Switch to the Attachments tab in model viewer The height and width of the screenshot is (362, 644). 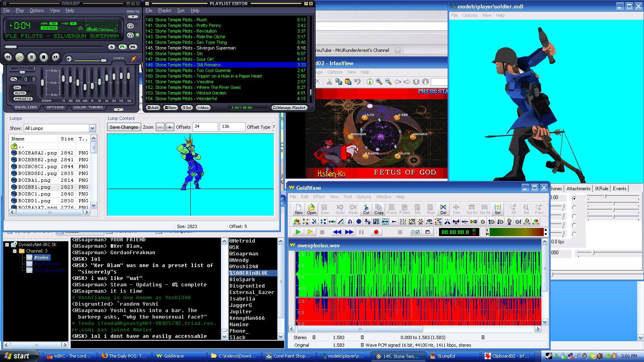pos(578,189)
